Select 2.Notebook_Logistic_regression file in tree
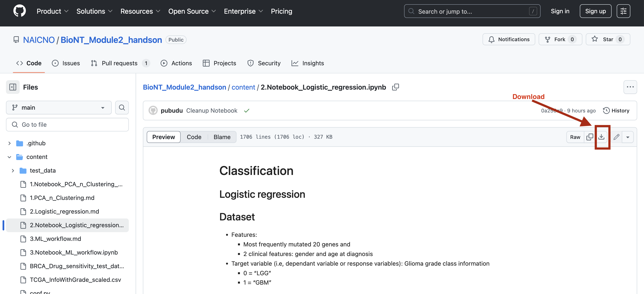Screen dimensions: 644x294 68,225
